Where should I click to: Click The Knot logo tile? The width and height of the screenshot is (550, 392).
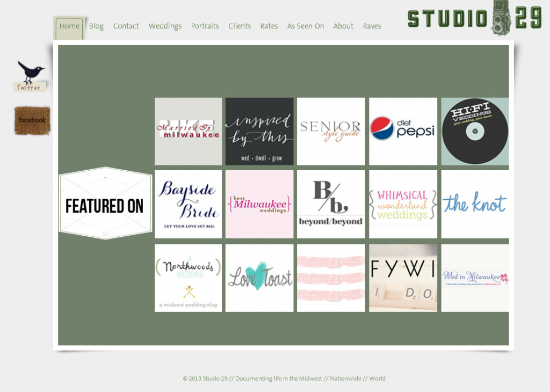475,205
